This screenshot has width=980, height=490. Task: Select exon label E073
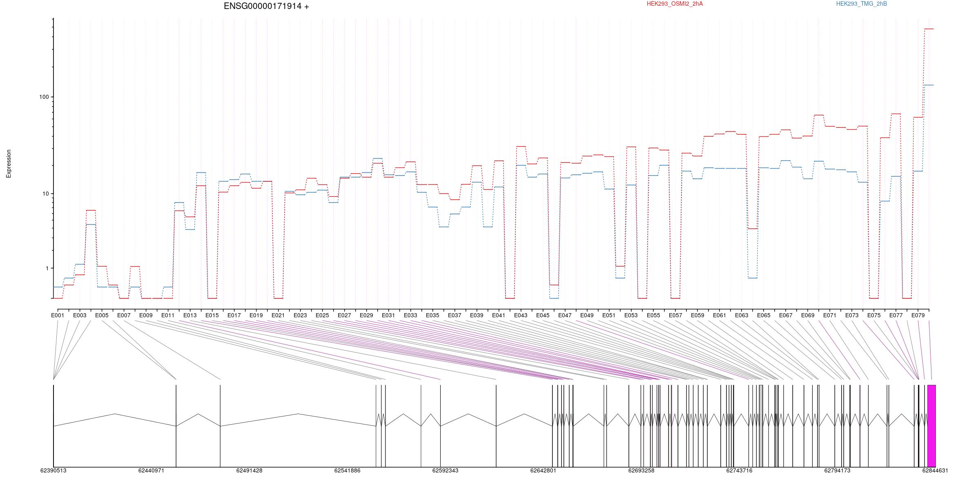pos(852,315)
